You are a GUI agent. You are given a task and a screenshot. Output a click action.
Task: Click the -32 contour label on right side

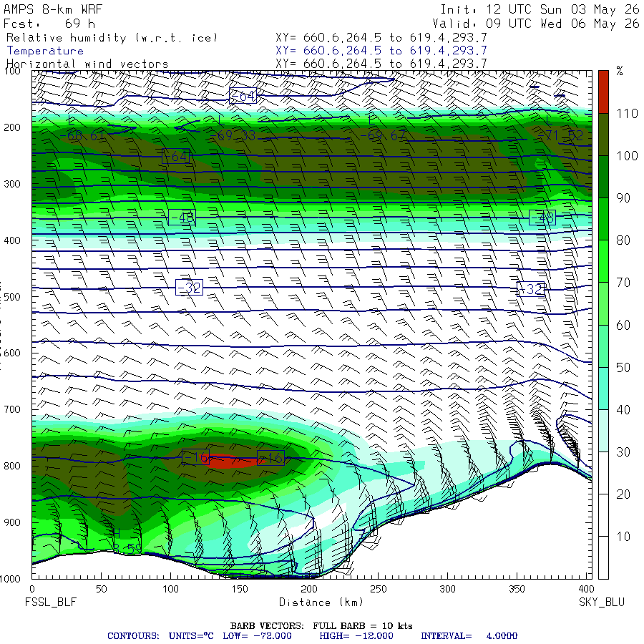click(531, 290)
